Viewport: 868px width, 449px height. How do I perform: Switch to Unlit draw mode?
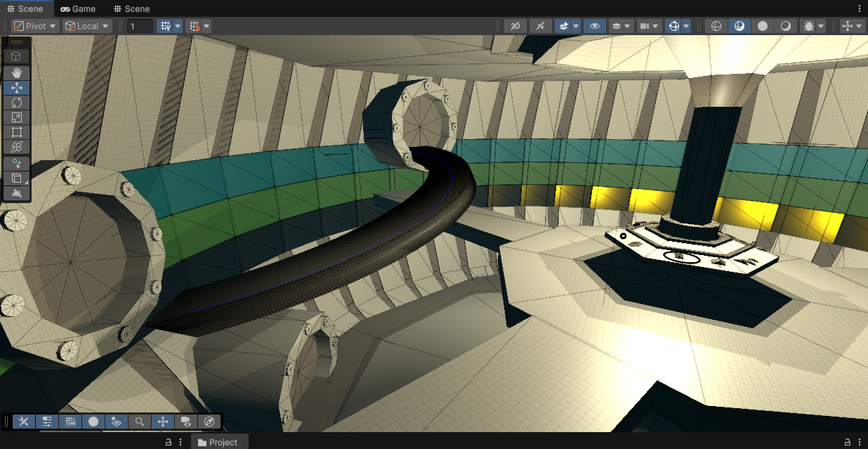pos(786,26)
